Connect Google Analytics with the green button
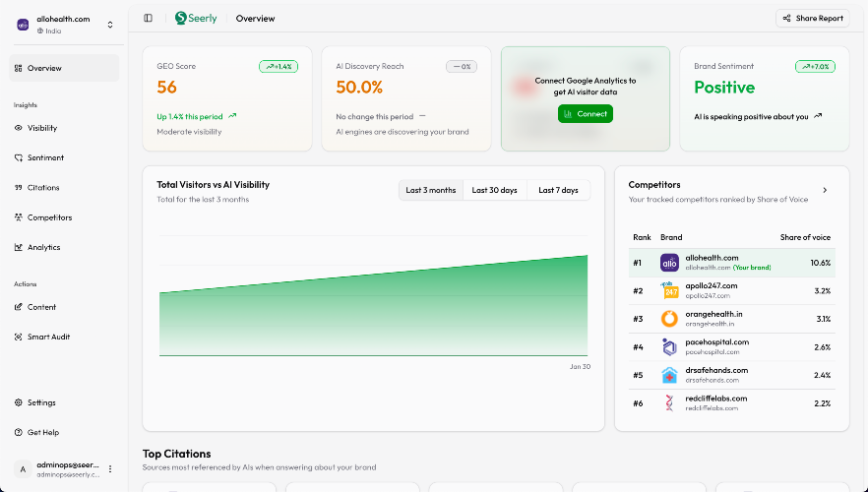 pyautogui.click(x=586, y=114)
